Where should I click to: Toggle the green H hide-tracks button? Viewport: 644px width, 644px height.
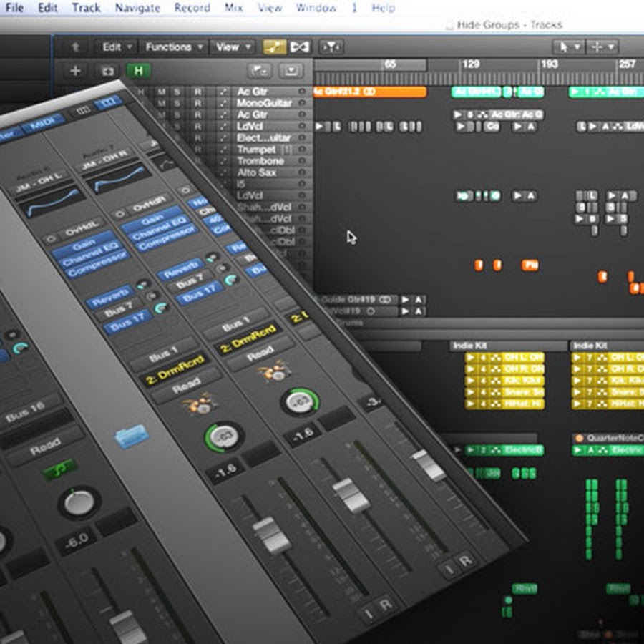point(138,71)
